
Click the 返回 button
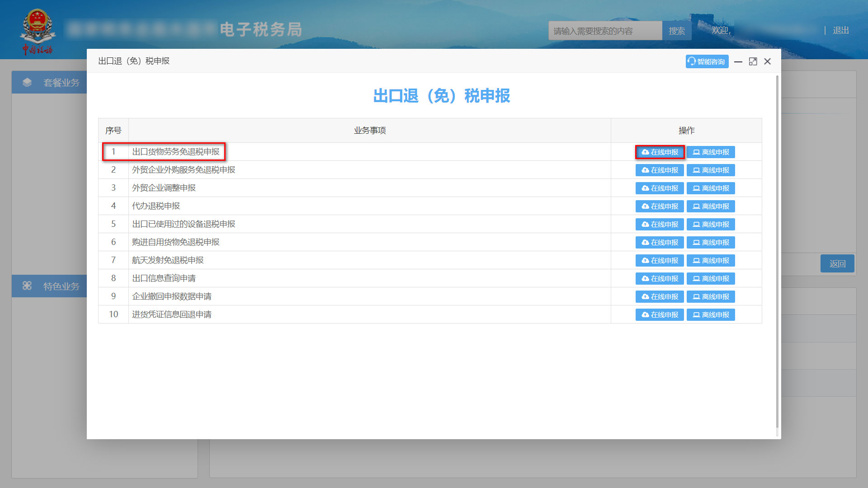tap(837, 263)
